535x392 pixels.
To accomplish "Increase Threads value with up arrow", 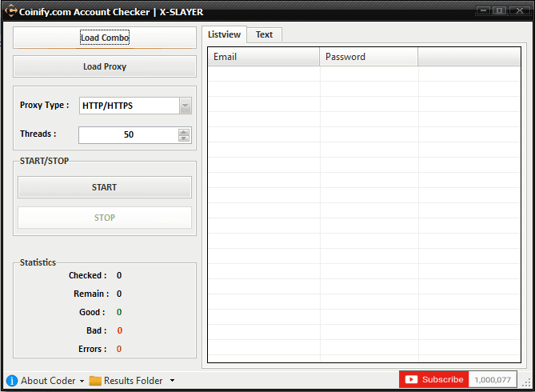I will [x=184, y=132].
